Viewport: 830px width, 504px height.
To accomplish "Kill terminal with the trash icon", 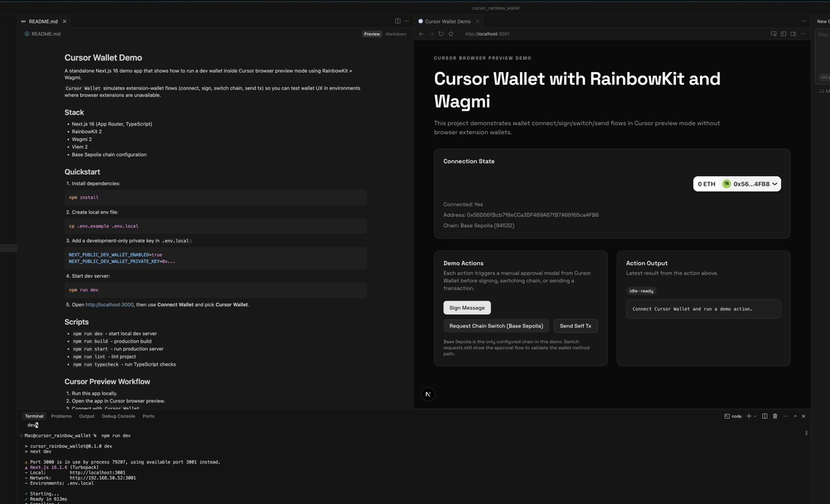I will point(775,416).
